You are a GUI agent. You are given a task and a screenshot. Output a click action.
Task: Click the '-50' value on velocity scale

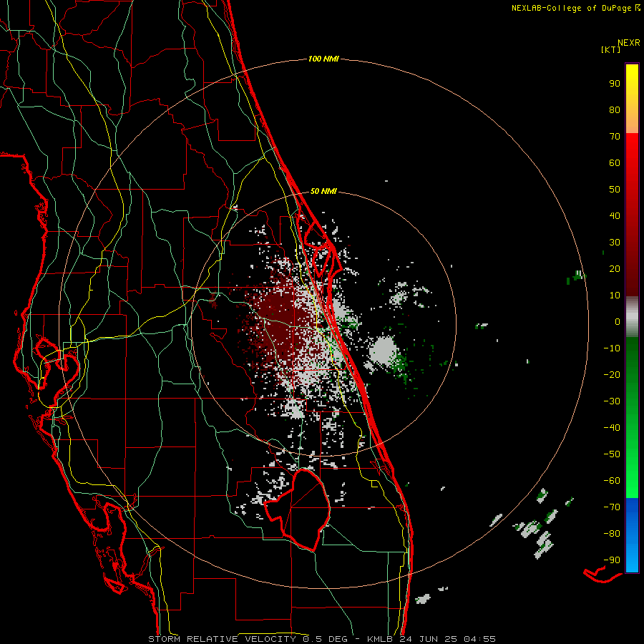612,454
